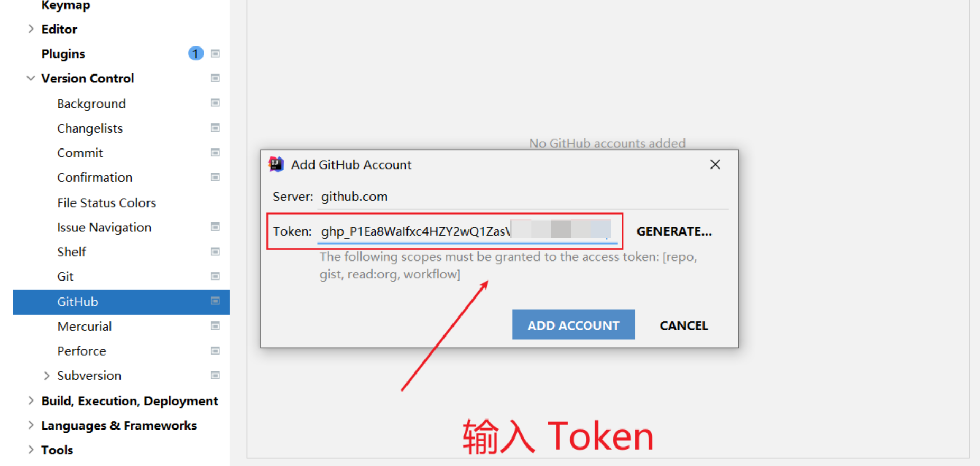
Task: Click the project-level icon beside Plugins
Action: [x=215, y=53]
